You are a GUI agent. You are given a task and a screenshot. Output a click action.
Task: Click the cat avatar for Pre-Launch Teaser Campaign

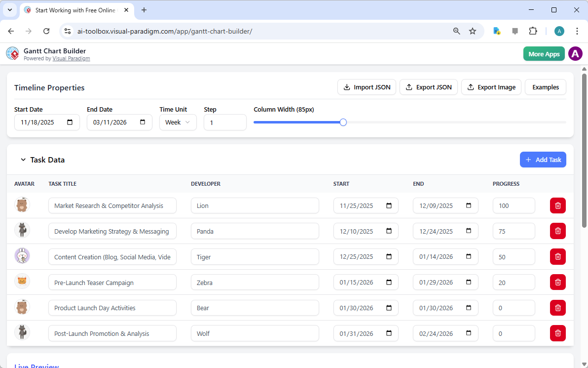22,282
